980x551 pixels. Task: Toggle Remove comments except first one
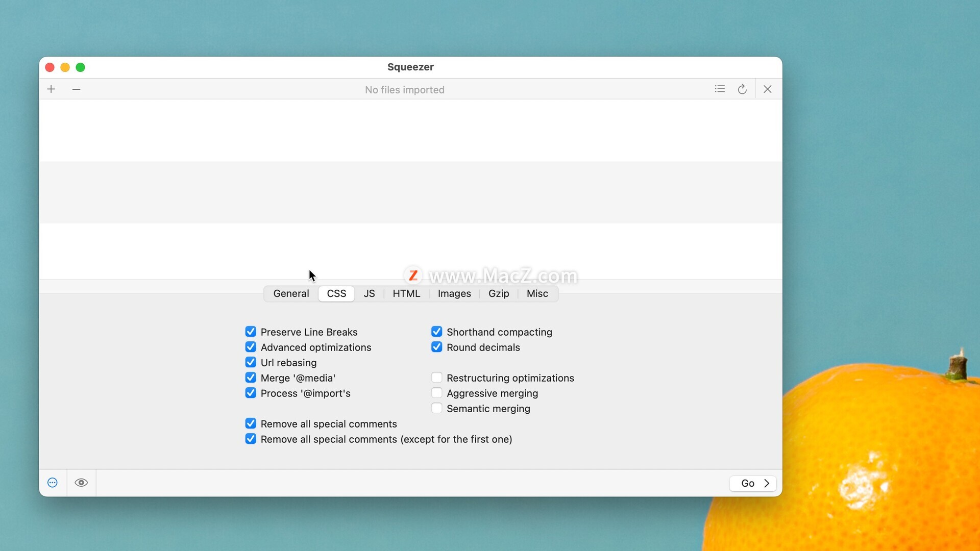(x=251, y=439)
